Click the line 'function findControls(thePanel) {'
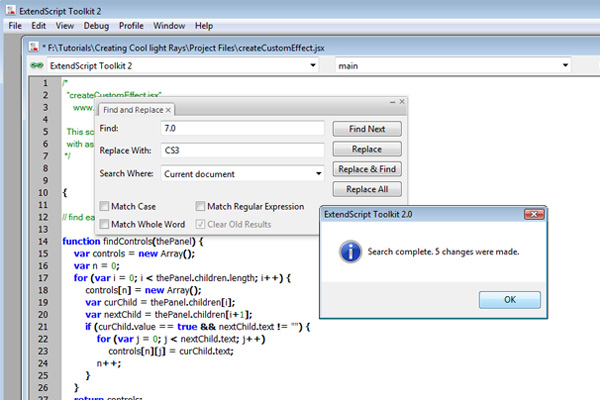600x400 pixels. click(133, 242)
